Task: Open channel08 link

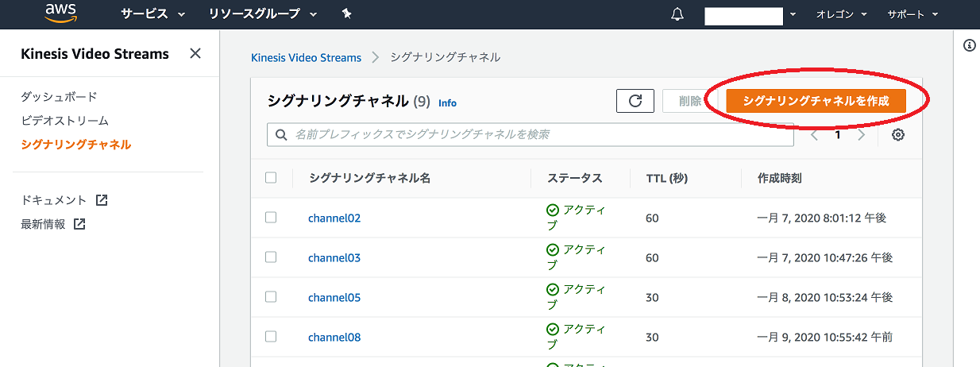Action: coord(334,337)
